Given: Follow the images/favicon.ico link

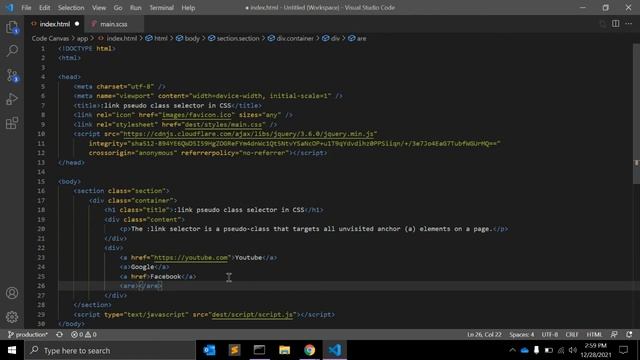Looking at the screenshot, I should [196, 115].
